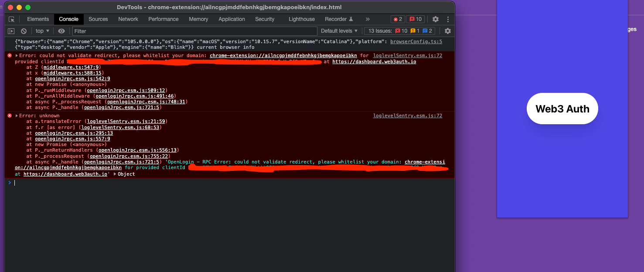Open openloginJrpc.esm.js:748:31 link
Screen dimensions: 644x272
click(146, 102)
